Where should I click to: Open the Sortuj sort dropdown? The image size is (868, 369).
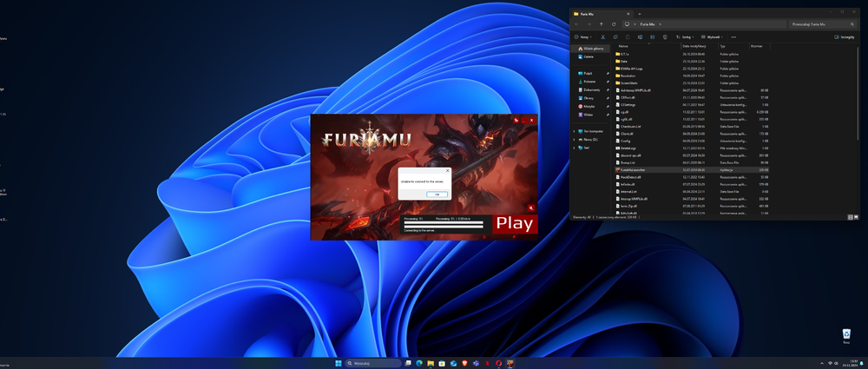685,37
